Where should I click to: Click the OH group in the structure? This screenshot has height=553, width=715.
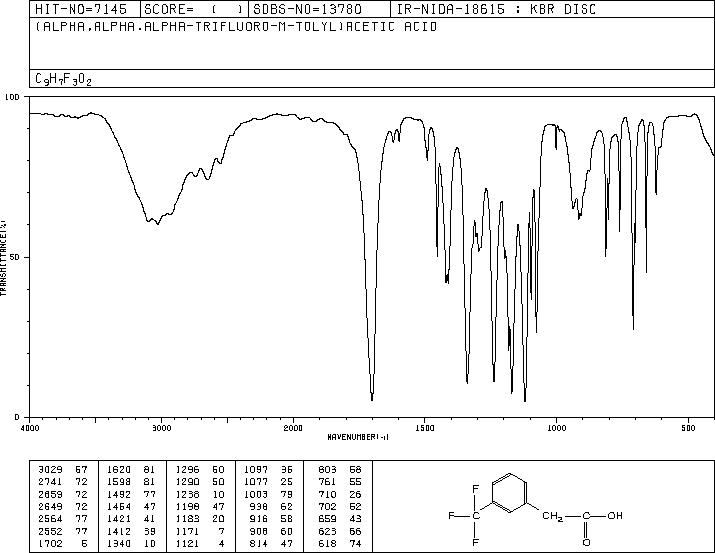[615, 516]
